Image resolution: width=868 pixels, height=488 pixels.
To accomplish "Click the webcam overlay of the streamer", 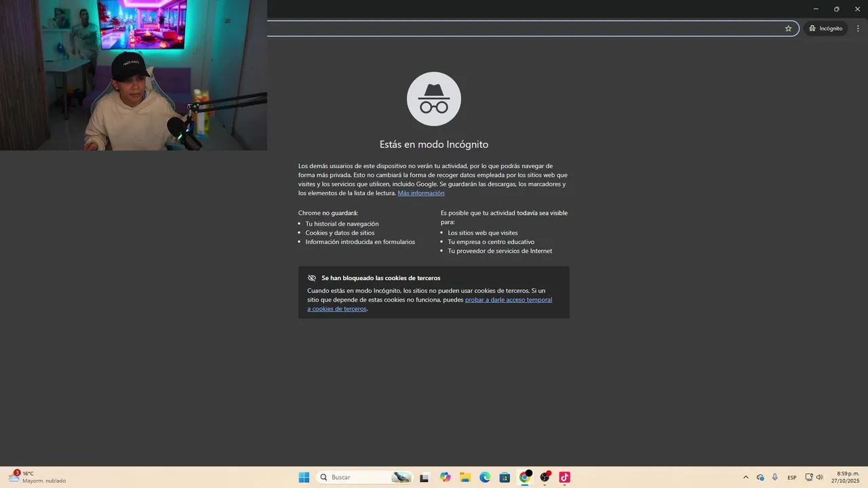I will [134, 75].
